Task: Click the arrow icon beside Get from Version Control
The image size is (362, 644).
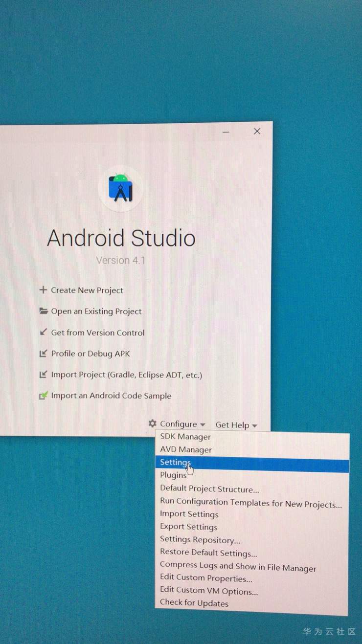Action: [x=43, y=332]
